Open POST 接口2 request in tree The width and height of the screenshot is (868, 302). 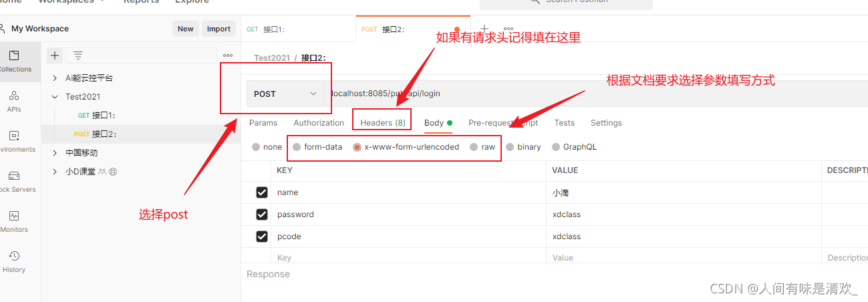(140, 134)
